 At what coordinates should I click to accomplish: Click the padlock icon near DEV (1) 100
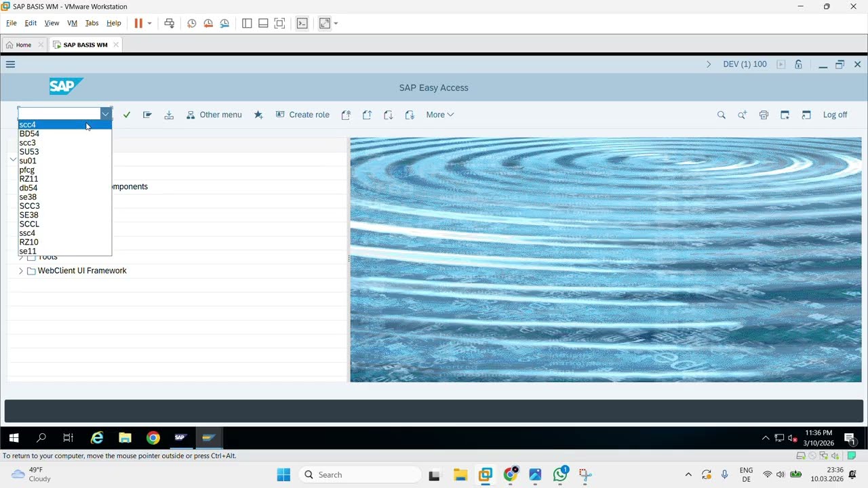(799, 64)
